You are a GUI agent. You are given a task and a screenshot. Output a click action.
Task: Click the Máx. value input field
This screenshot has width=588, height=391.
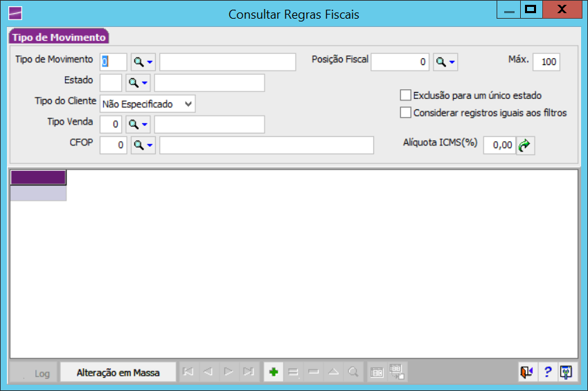546,62
